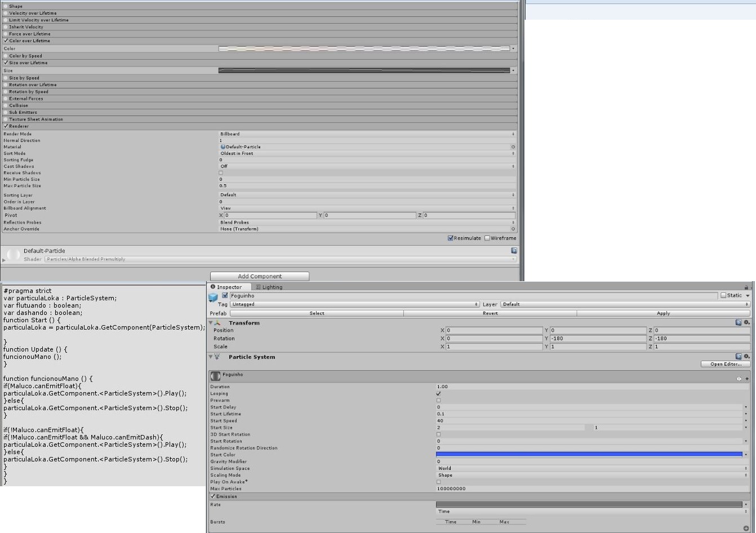Disable the Color over Lifetime module
Image resolution: width=756 pixels, height=533 pixels.
[6, 41]
